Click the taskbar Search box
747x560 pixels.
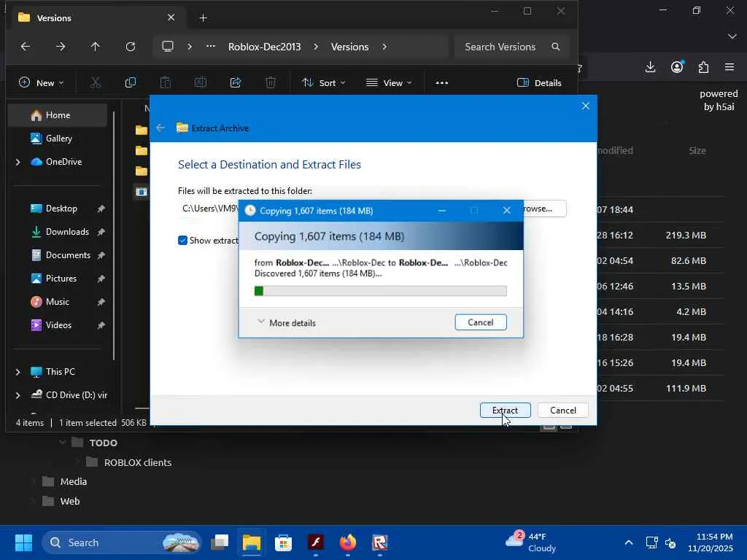pos(122,542)
